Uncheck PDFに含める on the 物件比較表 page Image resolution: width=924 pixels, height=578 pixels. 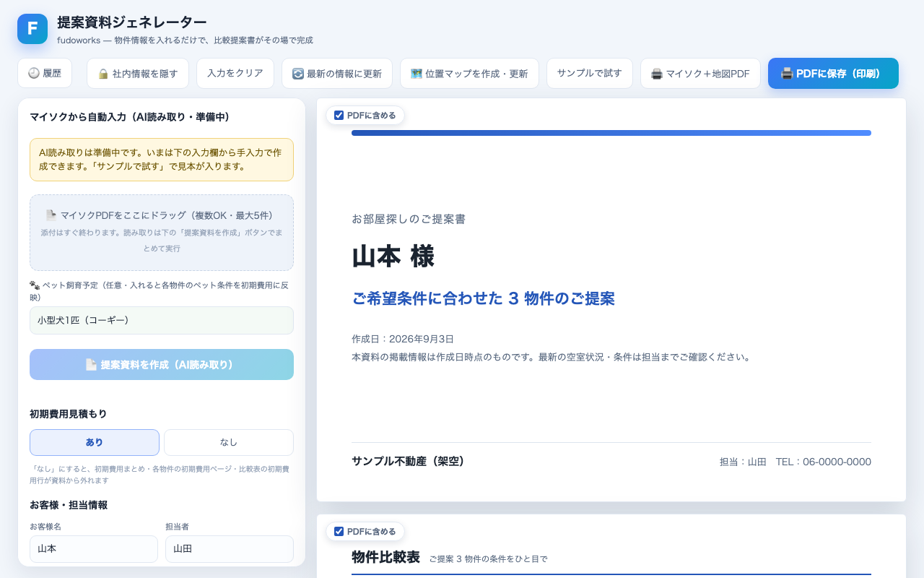tap(339, 532)
